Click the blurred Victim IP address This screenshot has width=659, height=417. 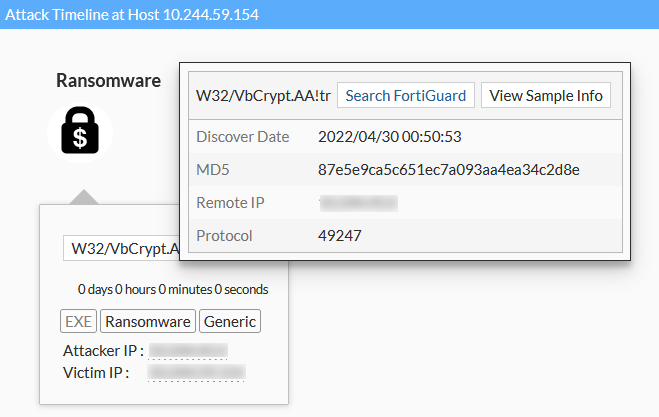click(196, 372)
